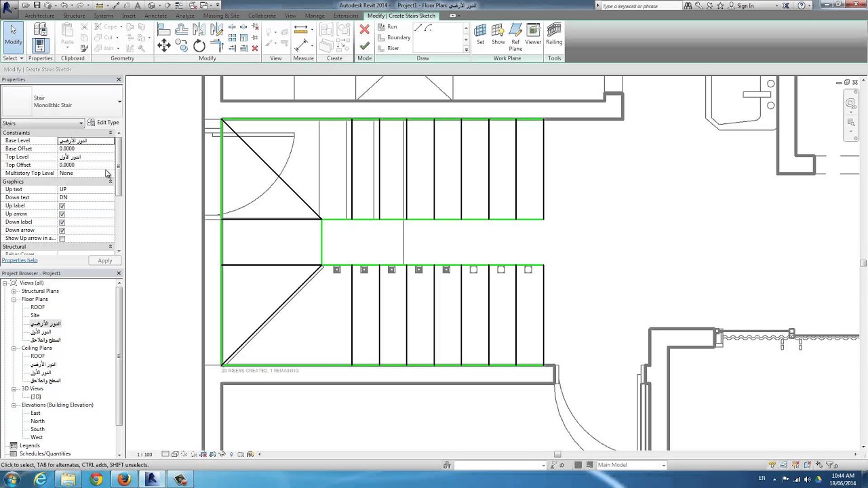Viewport: 868px width, 488px height.
Task: Open the Select panel dropdown
Action: [14, 58]
